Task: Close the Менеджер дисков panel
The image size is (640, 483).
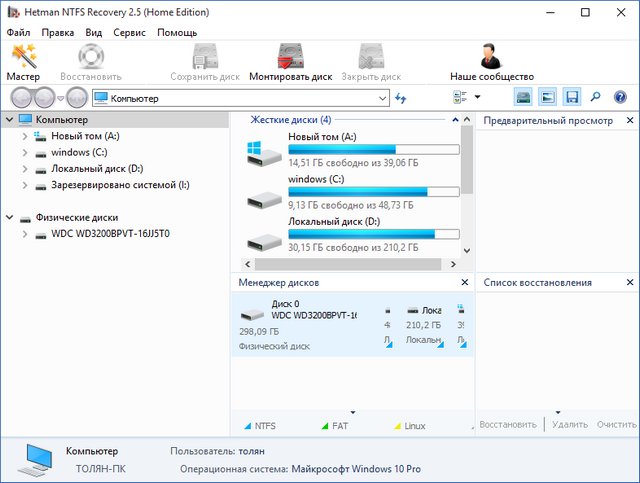Action: (464, 283)
